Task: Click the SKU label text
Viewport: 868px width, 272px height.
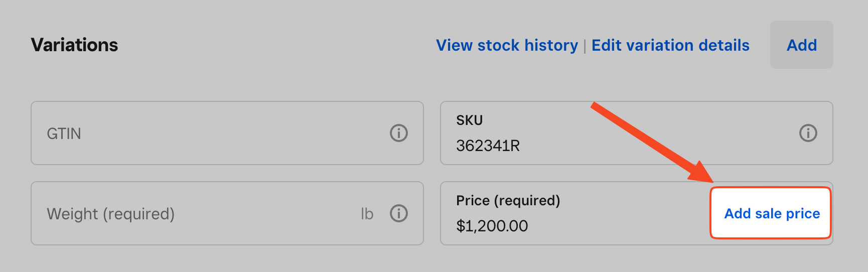Action: coord(469,120)
